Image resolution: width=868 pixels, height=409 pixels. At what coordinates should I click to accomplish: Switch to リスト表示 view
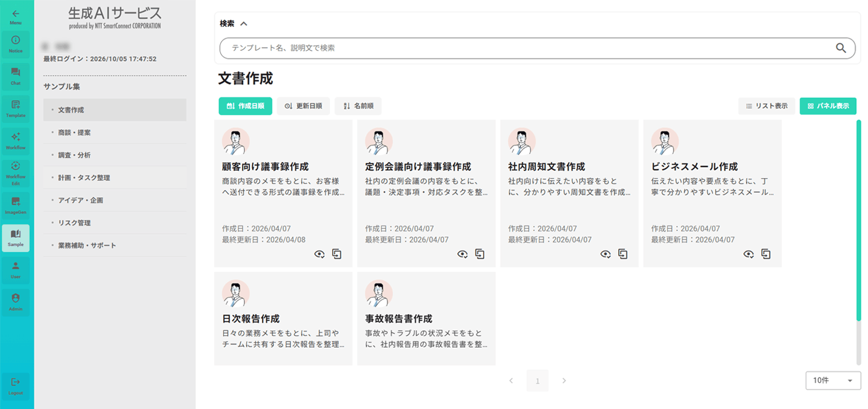click(767, 106)
